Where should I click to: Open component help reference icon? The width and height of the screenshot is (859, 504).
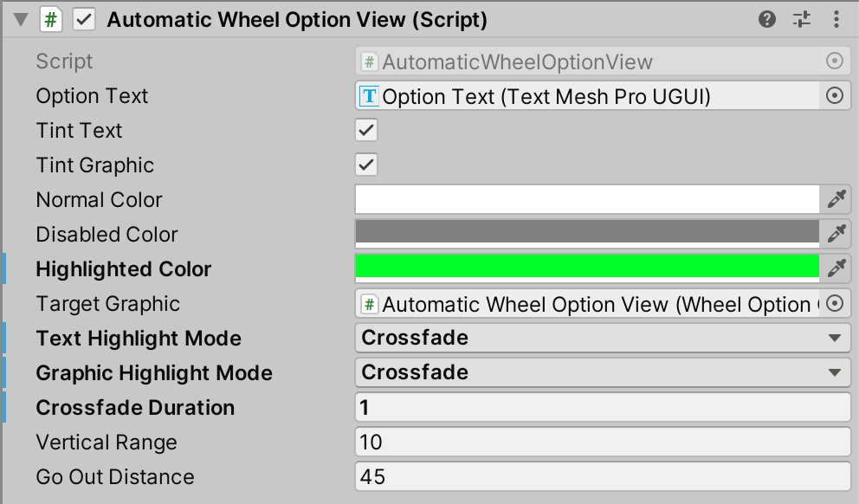[x=767, y=20]
